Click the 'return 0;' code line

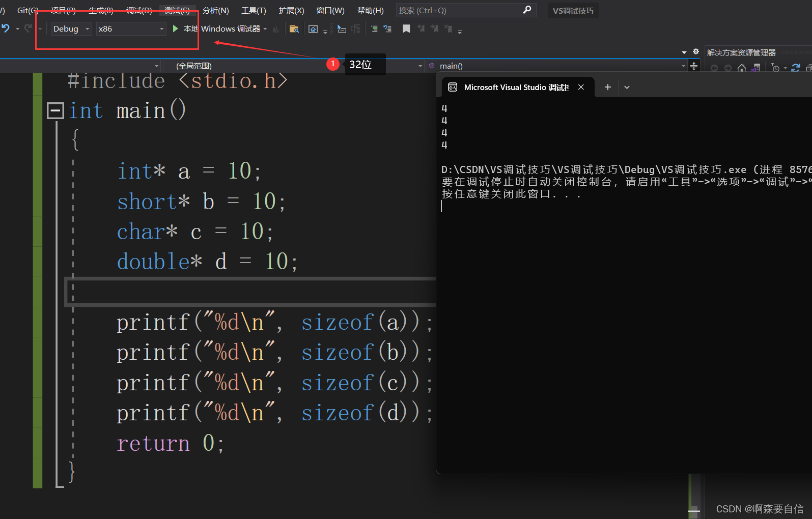pyautogui.click(x=170, y=443)
